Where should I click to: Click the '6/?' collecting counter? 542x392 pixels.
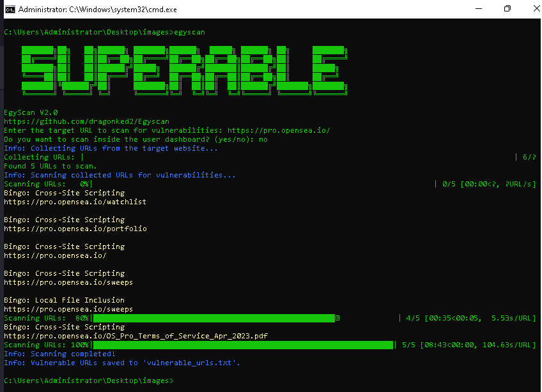point(529,158)
